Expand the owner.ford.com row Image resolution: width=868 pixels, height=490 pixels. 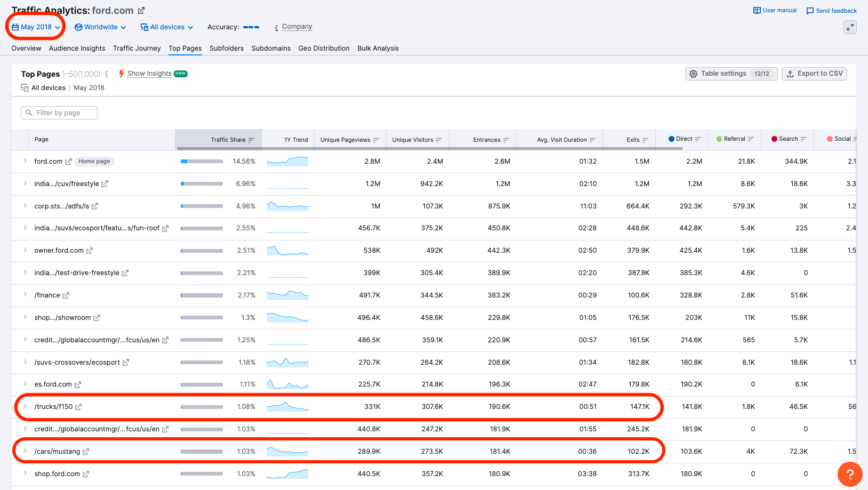pyautogui.click(x=25, y=250)
